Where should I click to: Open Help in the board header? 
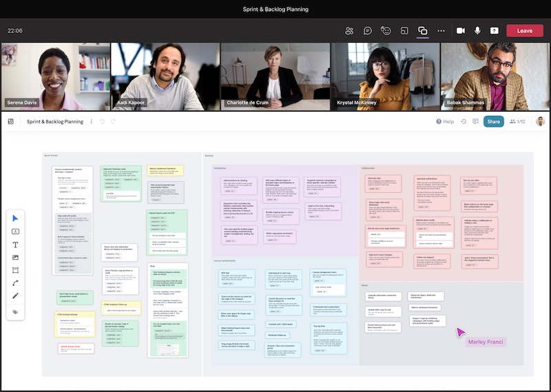point(445,122)
